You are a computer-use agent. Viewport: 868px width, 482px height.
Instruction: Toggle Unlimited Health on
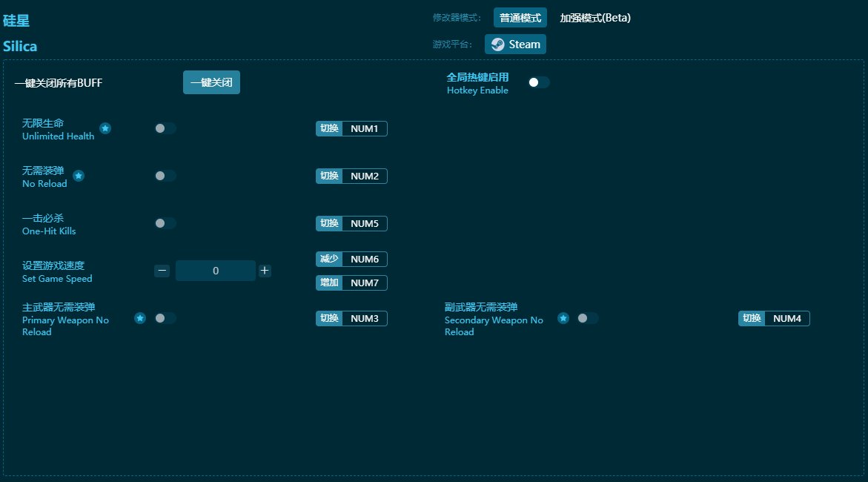(x=165, y=128)
